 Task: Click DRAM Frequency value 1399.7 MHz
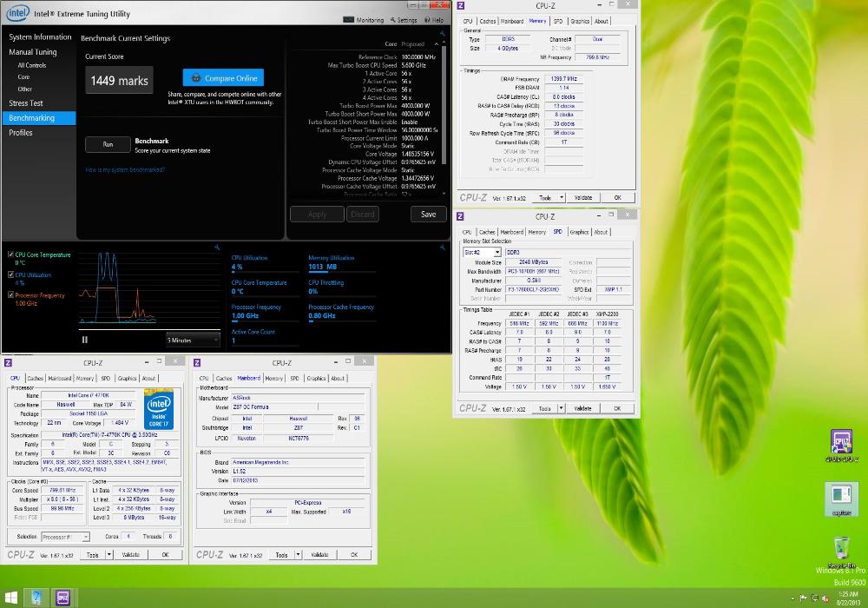563,79
